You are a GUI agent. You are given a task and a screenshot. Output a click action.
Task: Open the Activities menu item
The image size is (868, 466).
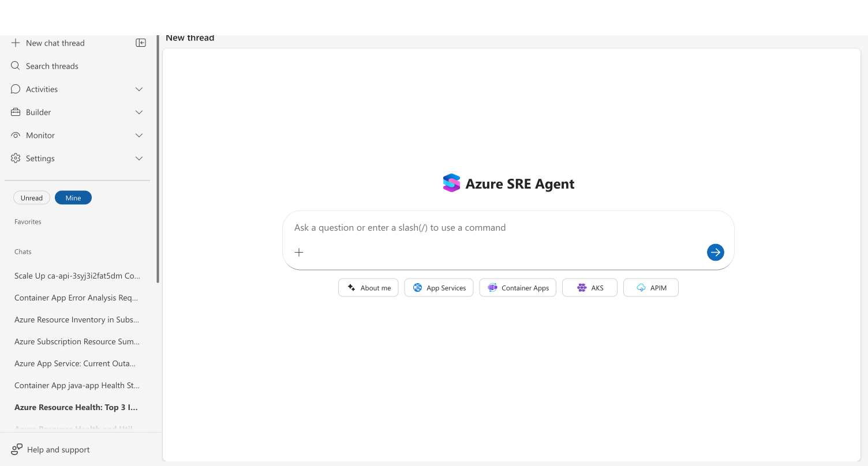77,89
